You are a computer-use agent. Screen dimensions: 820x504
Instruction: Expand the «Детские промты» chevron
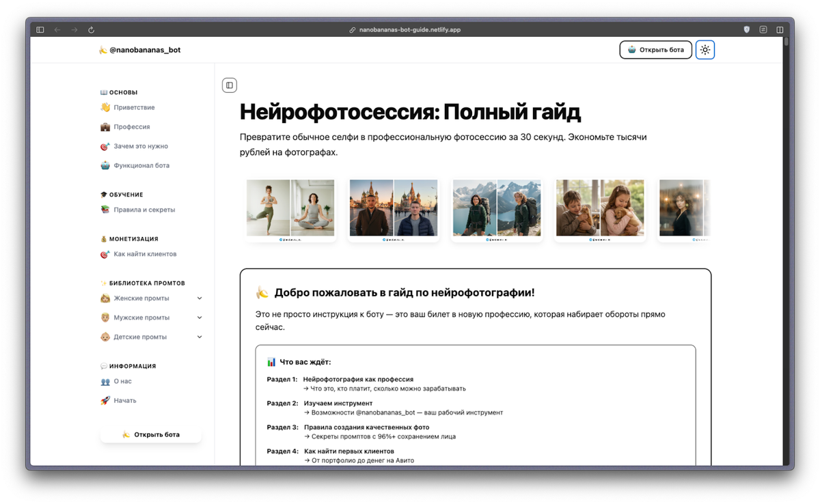(x=200, y=337)
